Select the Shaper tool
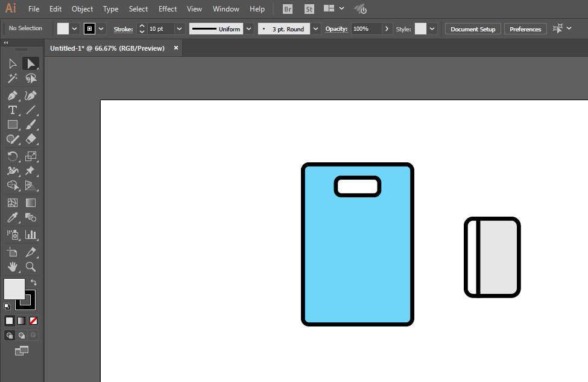Image resolution: width=588 pixels, height=382 pixels. pos(13,139)
